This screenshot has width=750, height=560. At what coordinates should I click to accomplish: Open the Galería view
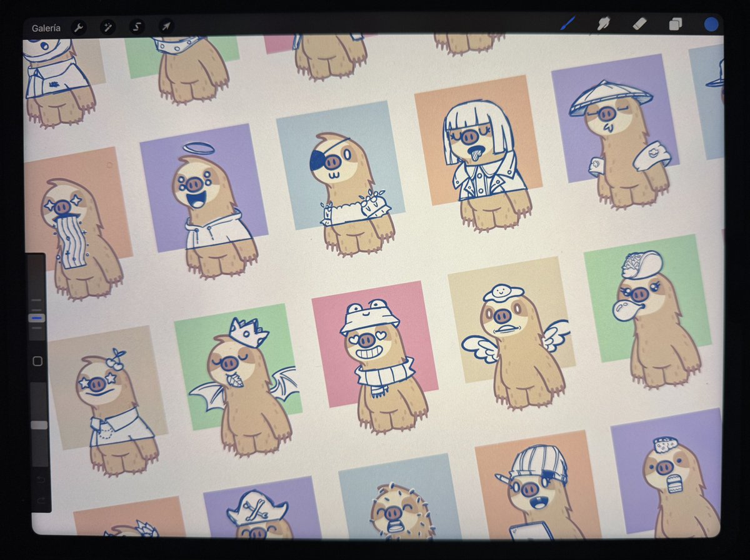[x=46, y=28]
